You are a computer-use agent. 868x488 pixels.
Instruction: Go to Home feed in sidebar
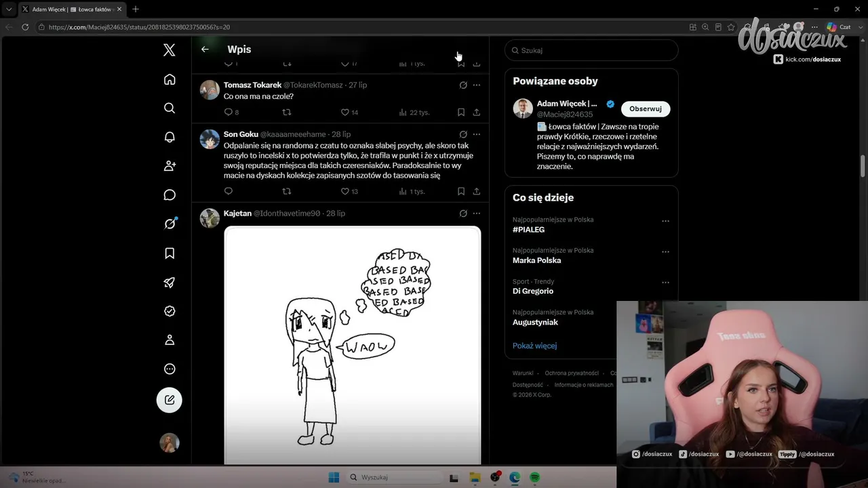170,79
